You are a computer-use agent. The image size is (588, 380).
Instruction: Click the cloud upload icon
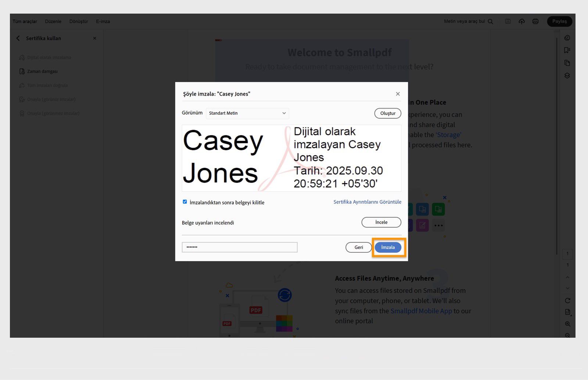521,21
